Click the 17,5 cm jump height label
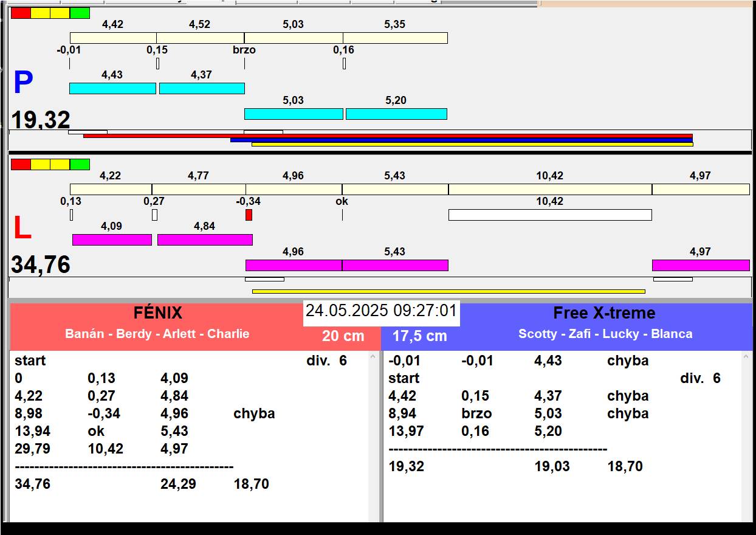 click(419, 336)
